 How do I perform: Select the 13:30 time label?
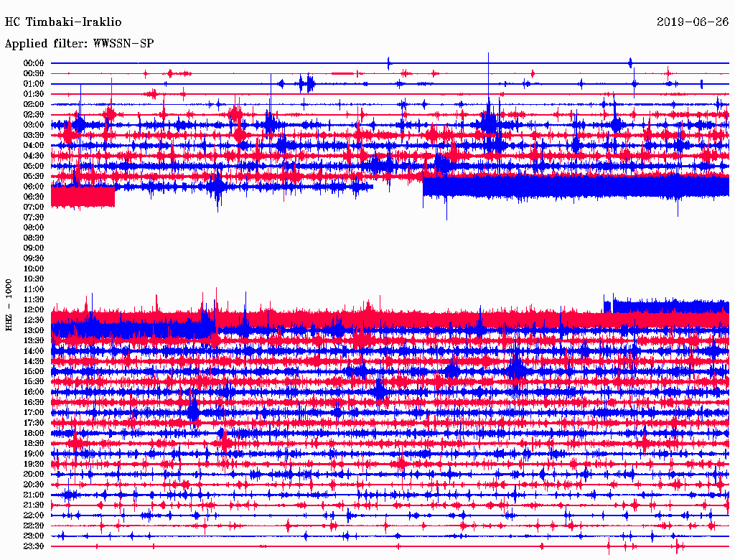[x=34, y=340]
